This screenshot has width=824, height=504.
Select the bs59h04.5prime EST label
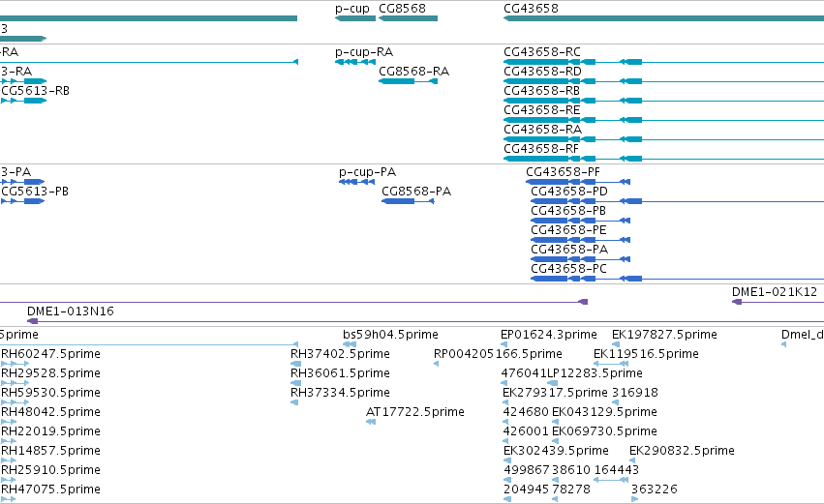tap(390, 335)
